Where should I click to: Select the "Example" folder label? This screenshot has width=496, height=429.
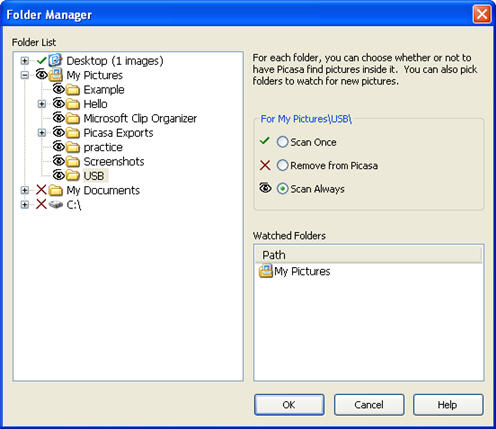click(104, 90)
